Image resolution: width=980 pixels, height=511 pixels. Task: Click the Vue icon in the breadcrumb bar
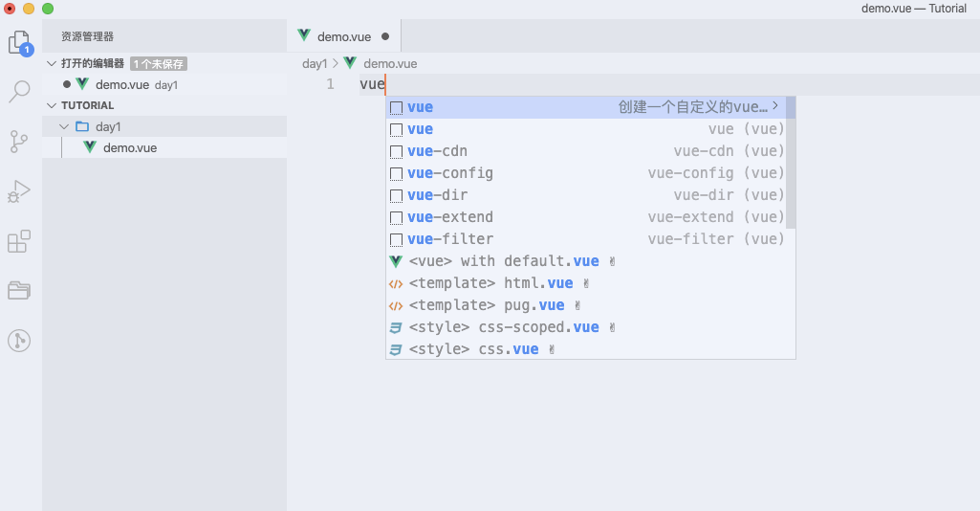tap(350, 62)
